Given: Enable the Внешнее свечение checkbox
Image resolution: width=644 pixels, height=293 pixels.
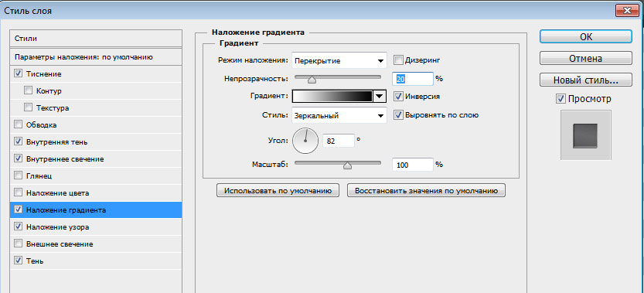Looking at the screenshot, I should point(18,244).
